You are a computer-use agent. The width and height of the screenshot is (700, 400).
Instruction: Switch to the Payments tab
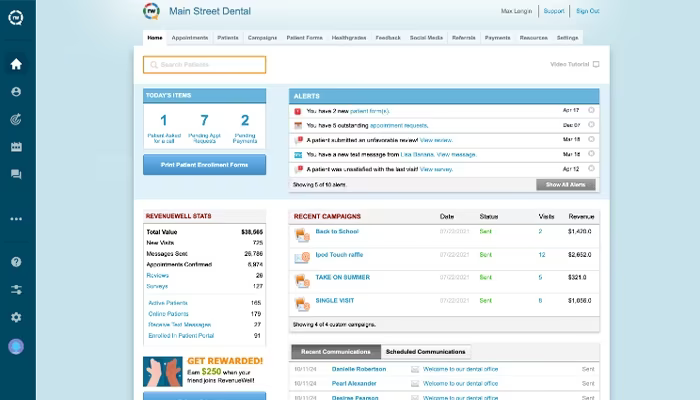pos(497,38)
